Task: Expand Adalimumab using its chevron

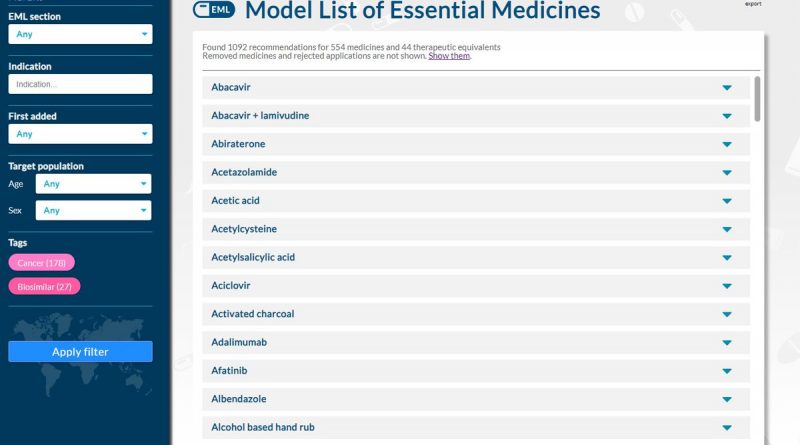Action: [x=727, y=343]
